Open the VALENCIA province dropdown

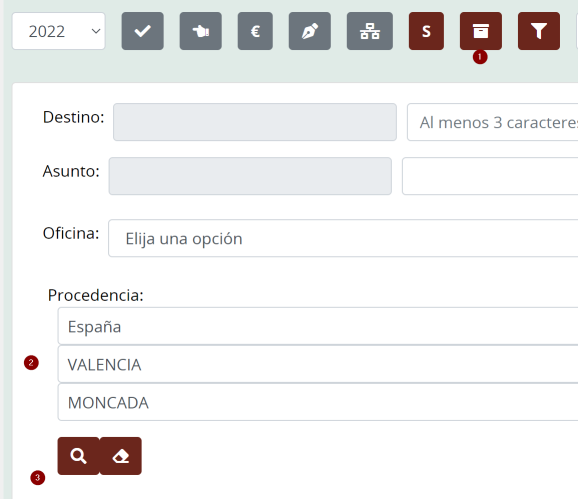318,364
